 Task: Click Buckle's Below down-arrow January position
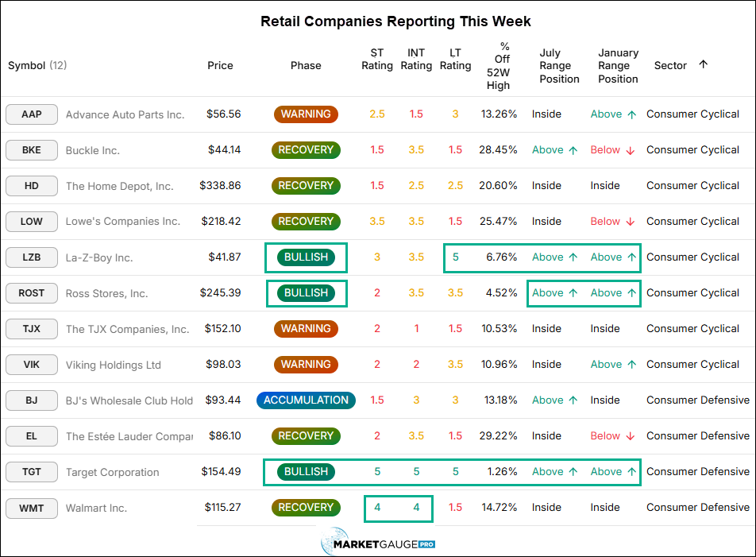[612, 150]
